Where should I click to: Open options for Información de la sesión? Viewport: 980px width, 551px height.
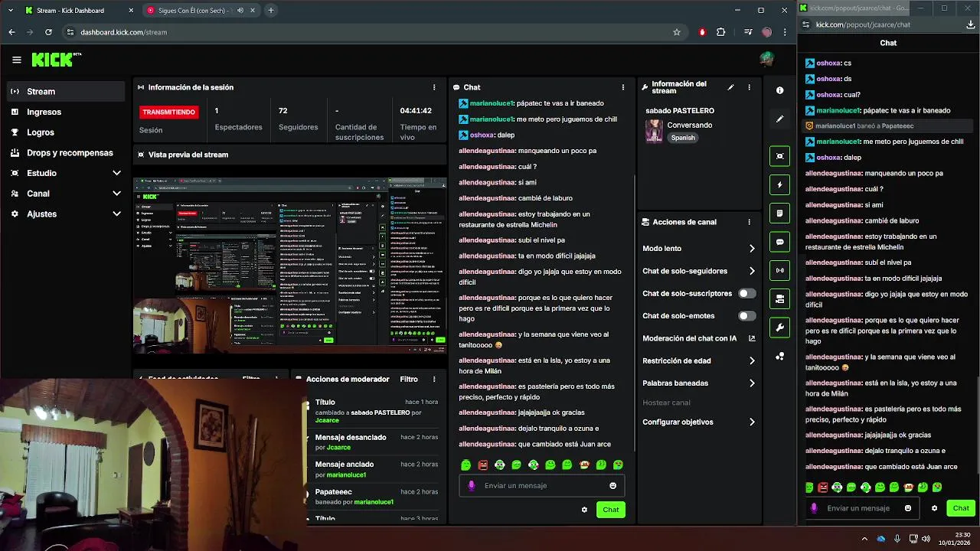pos(434,87)
